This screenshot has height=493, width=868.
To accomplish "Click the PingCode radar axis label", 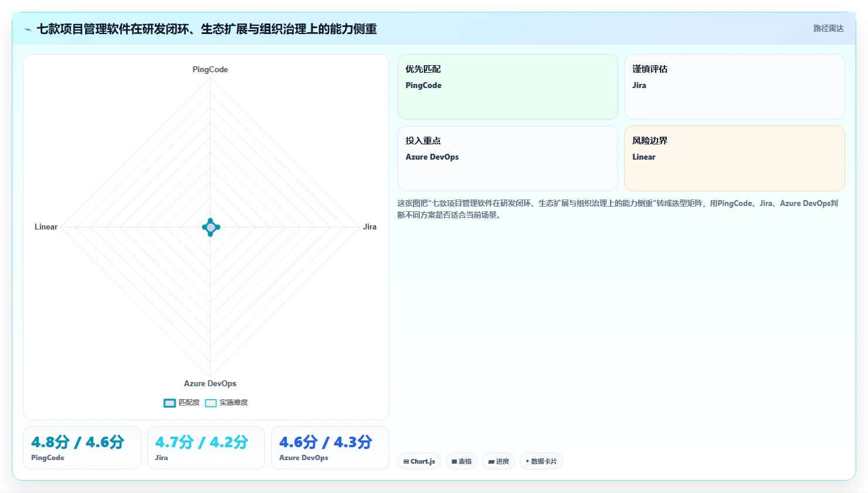I will pyautogui.click(x=210, y=69).
